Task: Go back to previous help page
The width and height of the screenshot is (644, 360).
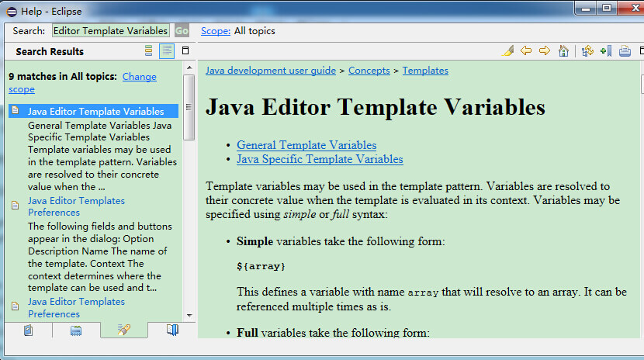Action: point(527,51)
